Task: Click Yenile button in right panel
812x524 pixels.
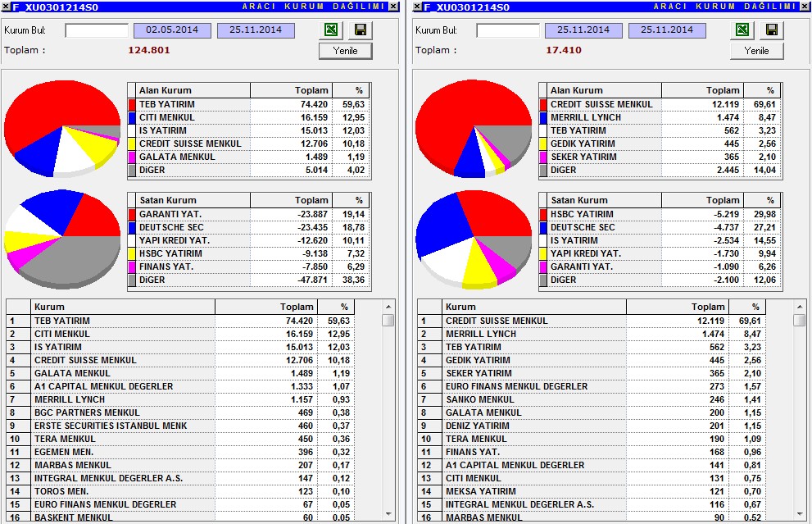Action: (x=756, y=51)
